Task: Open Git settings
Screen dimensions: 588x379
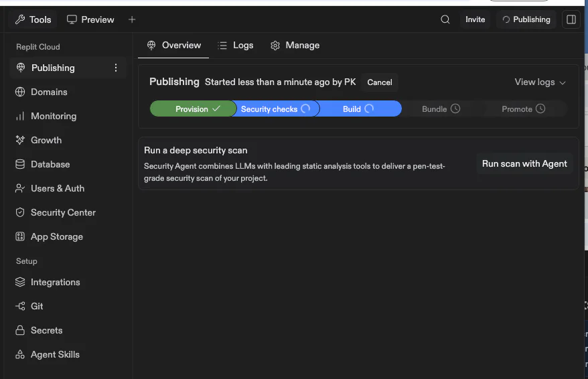Action: point(68,306)
